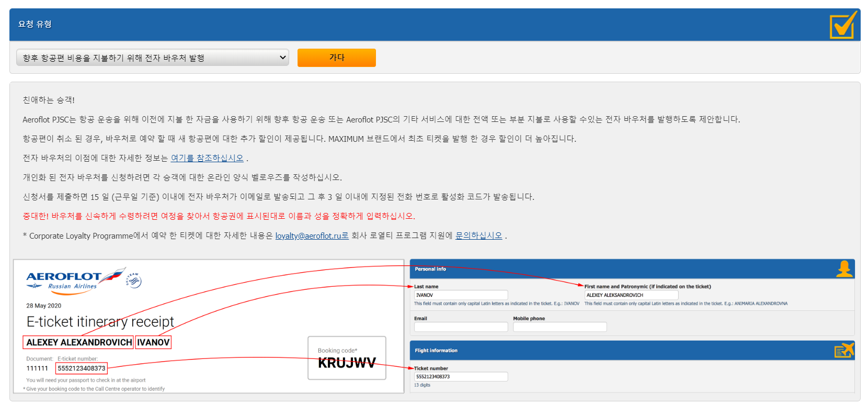Click the boxed surname IVANOV on receipt
The width and height of the screenshot is (868, 404).
(x=153, y=342)
